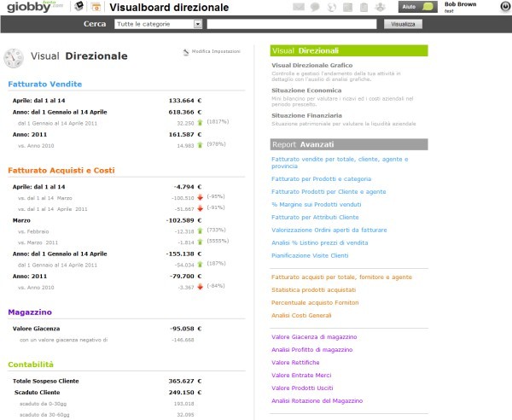Click the Magazzino section heading

[x=30, y=312]
